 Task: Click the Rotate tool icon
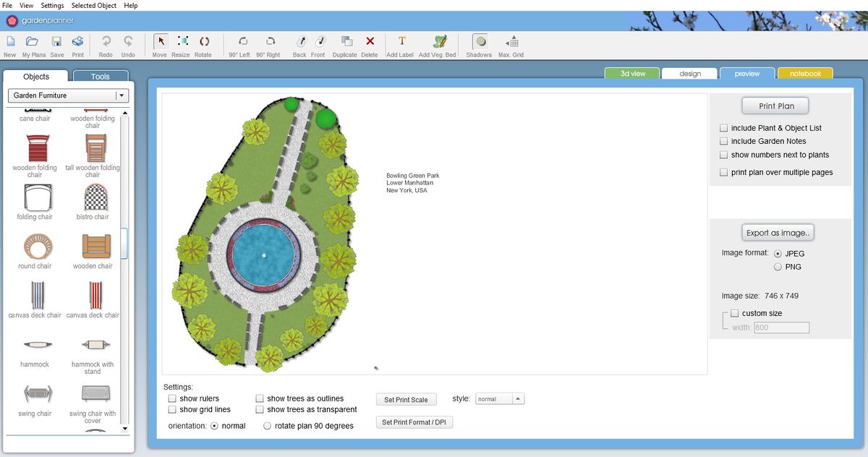tap(203, 42)
